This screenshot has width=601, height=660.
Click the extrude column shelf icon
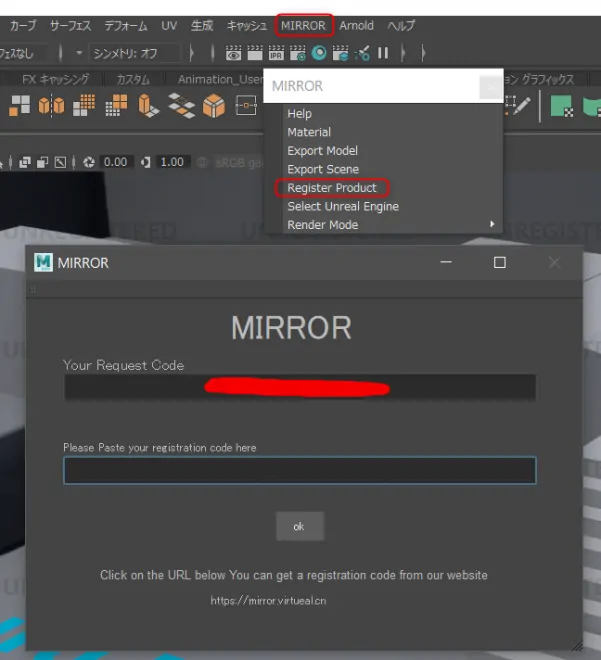click(x=148, y=105)
